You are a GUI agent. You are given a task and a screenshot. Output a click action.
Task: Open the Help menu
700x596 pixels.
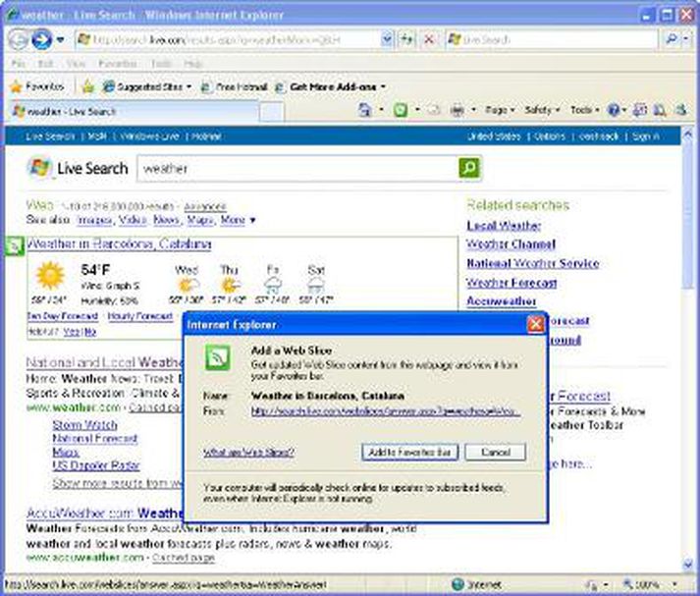193,64
